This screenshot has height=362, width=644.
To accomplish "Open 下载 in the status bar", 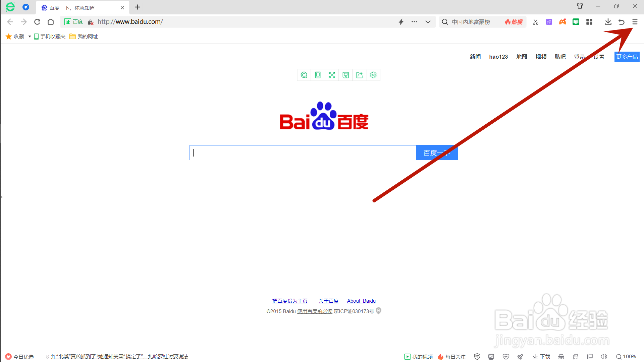I will pos(541,357).
